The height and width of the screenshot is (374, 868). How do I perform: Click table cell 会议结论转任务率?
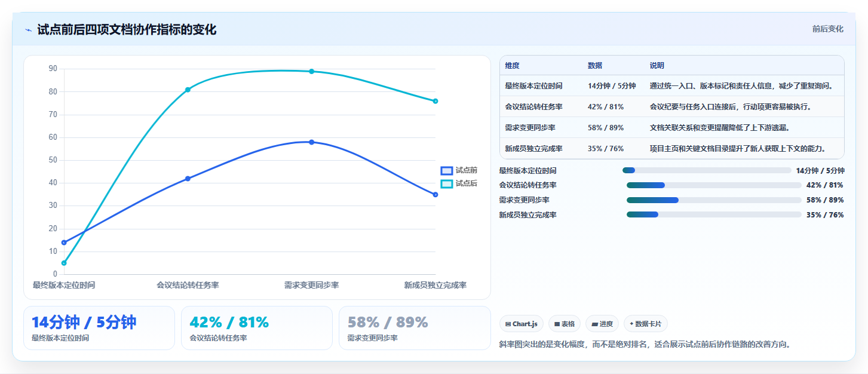[x=533, y=107]
